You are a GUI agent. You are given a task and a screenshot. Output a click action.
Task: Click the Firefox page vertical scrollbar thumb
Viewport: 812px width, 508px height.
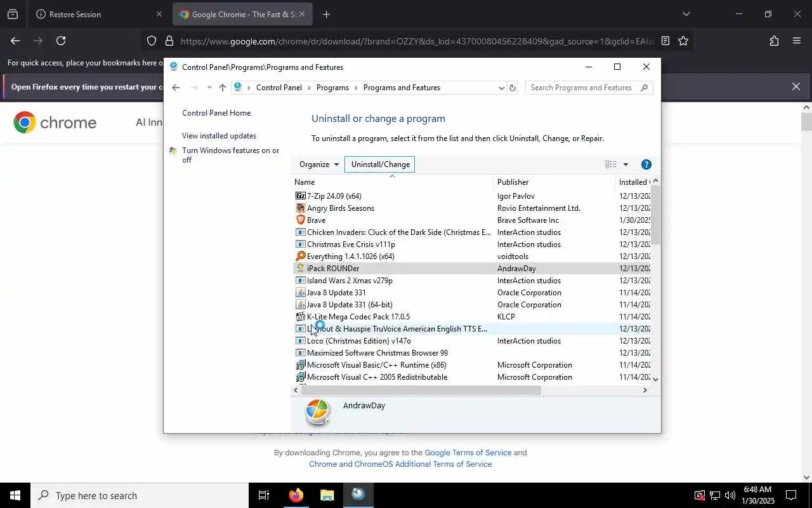(806, 122)
